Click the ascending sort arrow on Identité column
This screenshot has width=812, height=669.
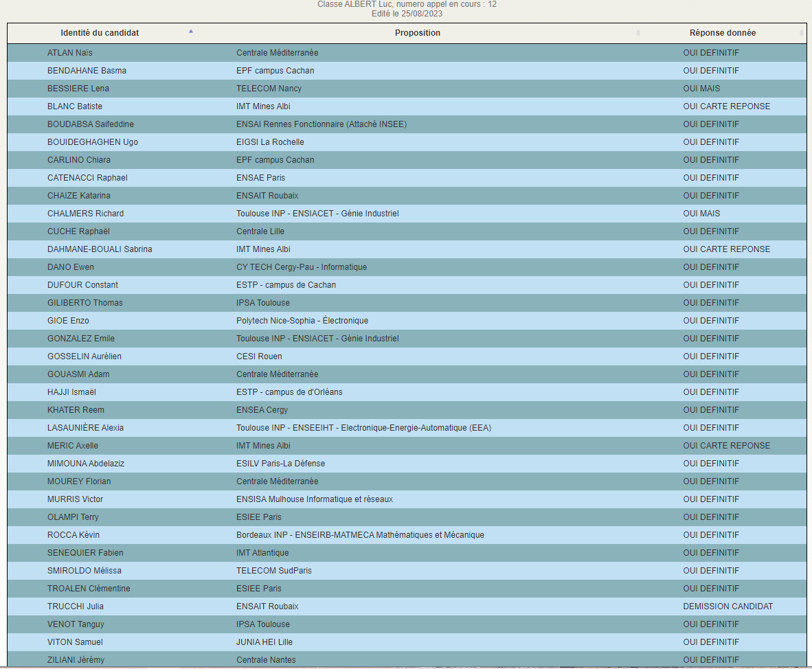coord(191,32)
